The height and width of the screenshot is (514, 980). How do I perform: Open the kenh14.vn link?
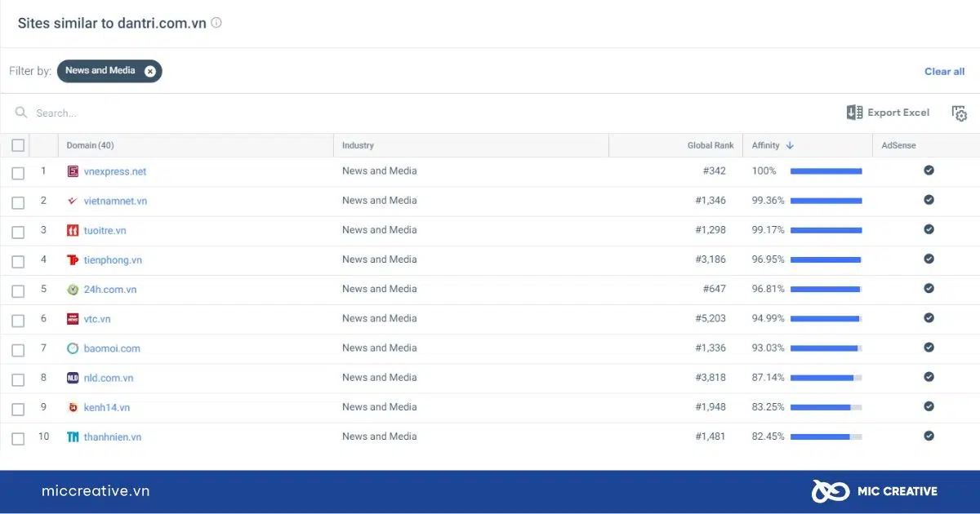pyautogui.click(x=107, y=407)
